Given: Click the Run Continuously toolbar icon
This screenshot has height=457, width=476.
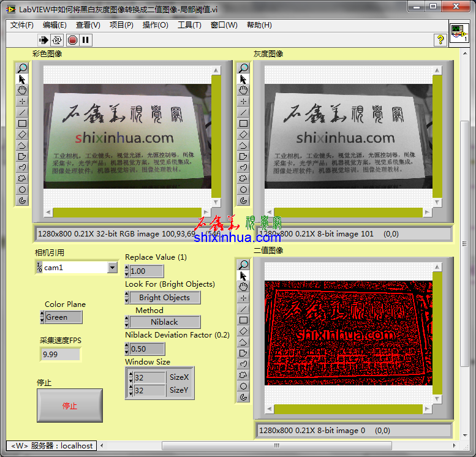Looking at the screenshot, I should point(57,40).
